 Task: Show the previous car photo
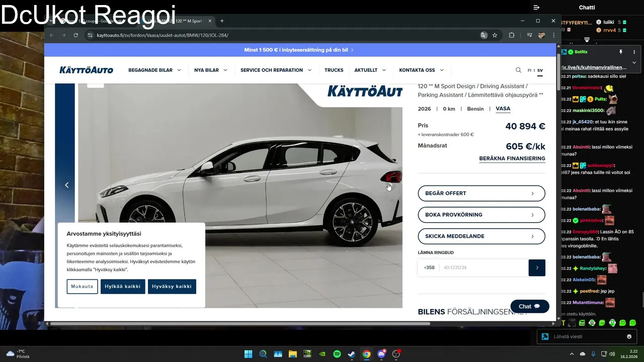click(x=66, y=185)
